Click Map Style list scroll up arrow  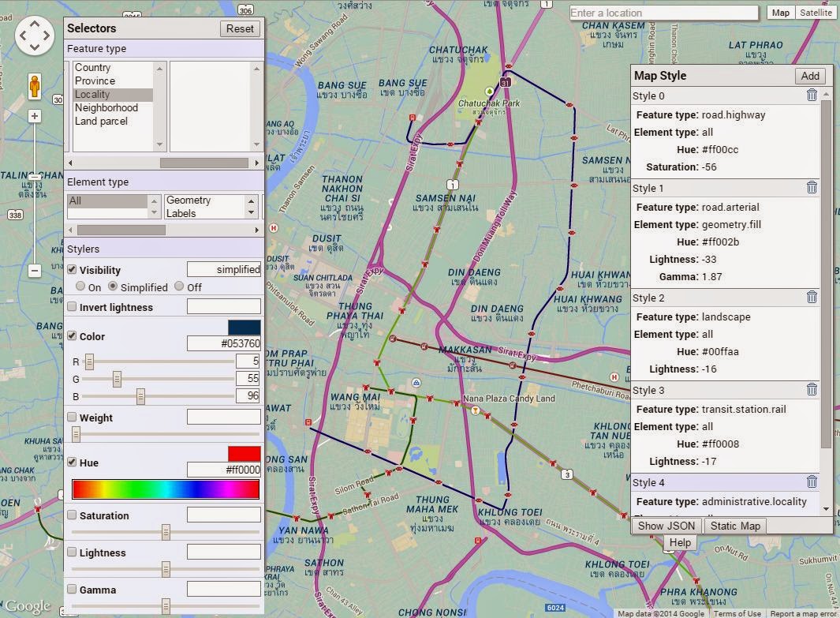tap(826, 94)
